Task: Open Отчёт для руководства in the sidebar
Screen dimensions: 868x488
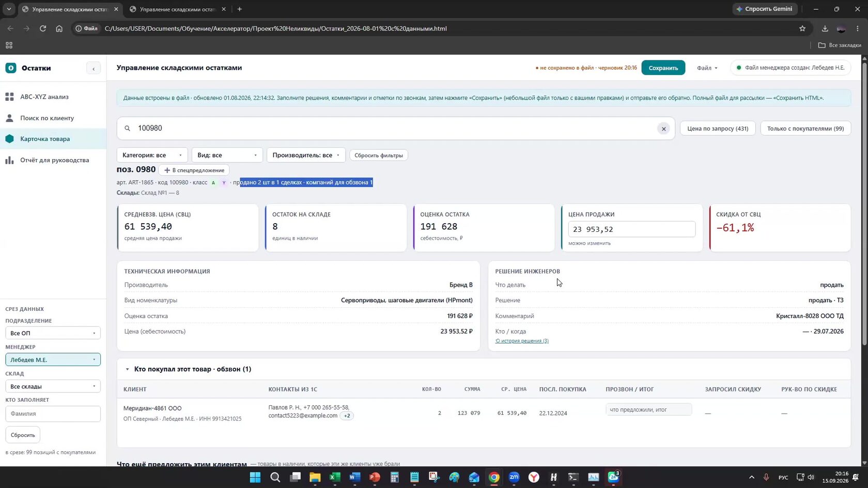Action: [54, 160]
